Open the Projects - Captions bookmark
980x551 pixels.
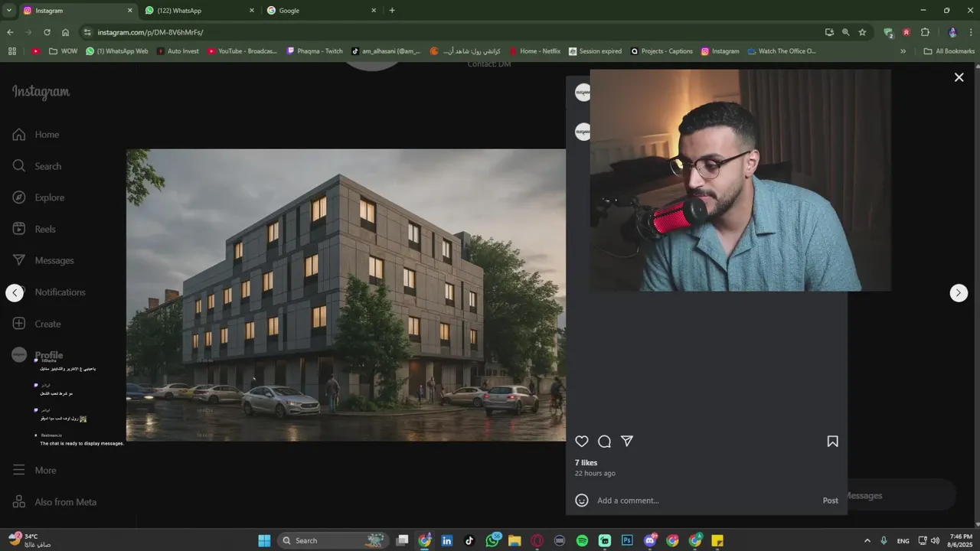661,51
